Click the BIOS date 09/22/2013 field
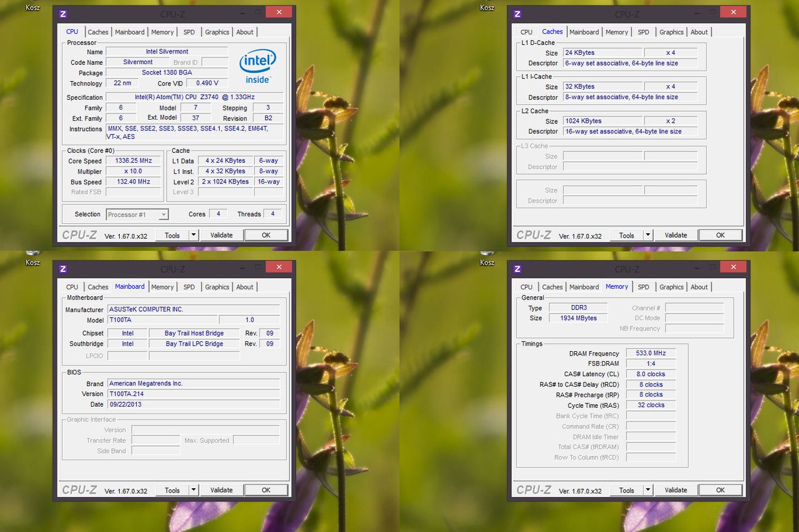Viewport: 799px width, 532px height. (x=194, y=405)
